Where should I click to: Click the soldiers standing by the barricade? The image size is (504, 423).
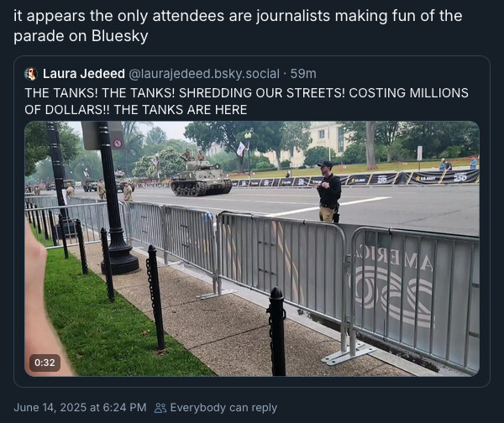(115, 191)
